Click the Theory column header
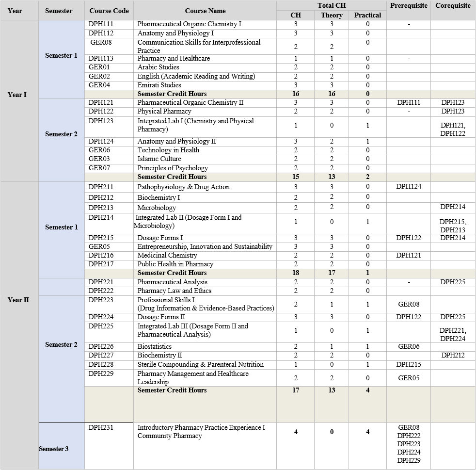Viewport: 476px width, 471px height. [x=332, y=15]
